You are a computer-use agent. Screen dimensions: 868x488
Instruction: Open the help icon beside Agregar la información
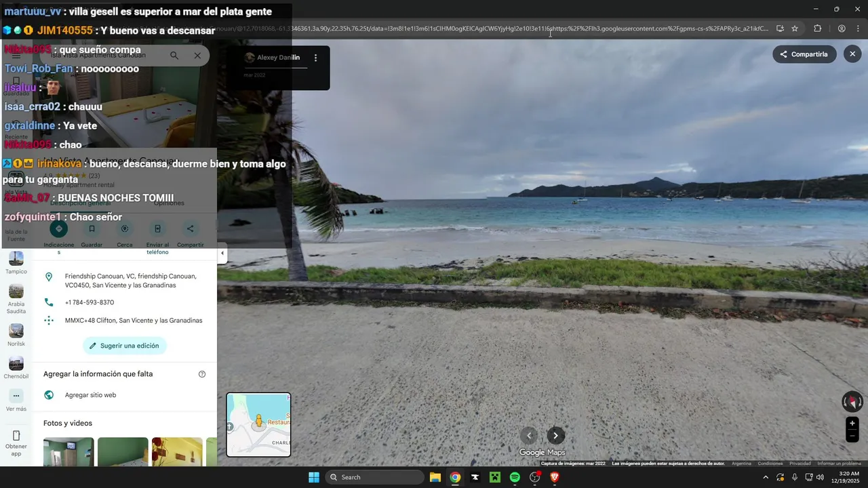point(202,374)
